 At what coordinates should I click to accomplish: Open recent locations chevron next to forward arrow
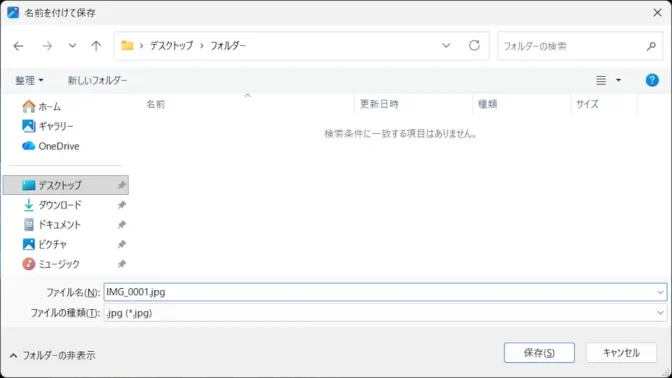72,45
